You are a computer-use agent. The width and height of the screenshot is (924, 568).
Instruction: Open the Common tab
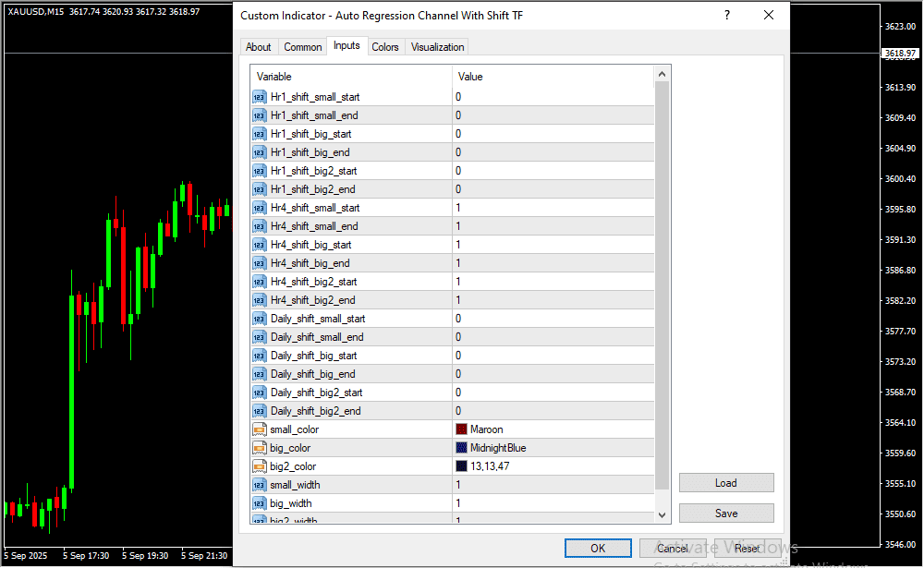(303, 47)
